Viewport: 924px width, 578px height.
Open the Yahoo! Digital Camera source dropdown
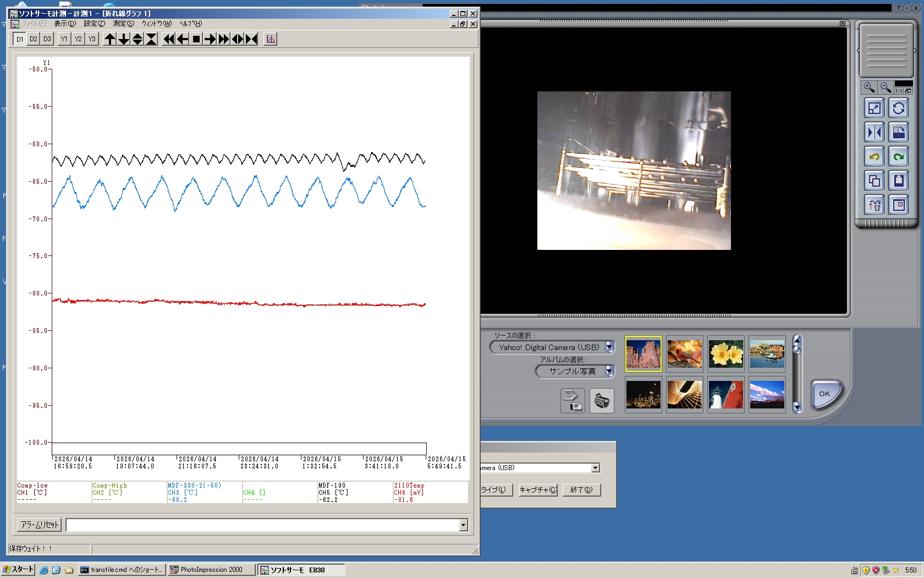click(609, 347)
